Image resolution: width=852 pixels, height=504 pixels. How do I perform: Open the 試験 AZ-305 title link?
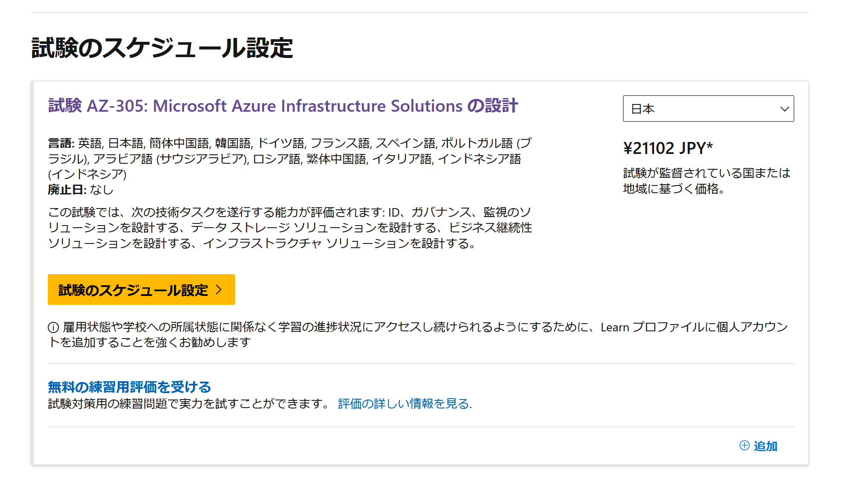pos(283,106)
